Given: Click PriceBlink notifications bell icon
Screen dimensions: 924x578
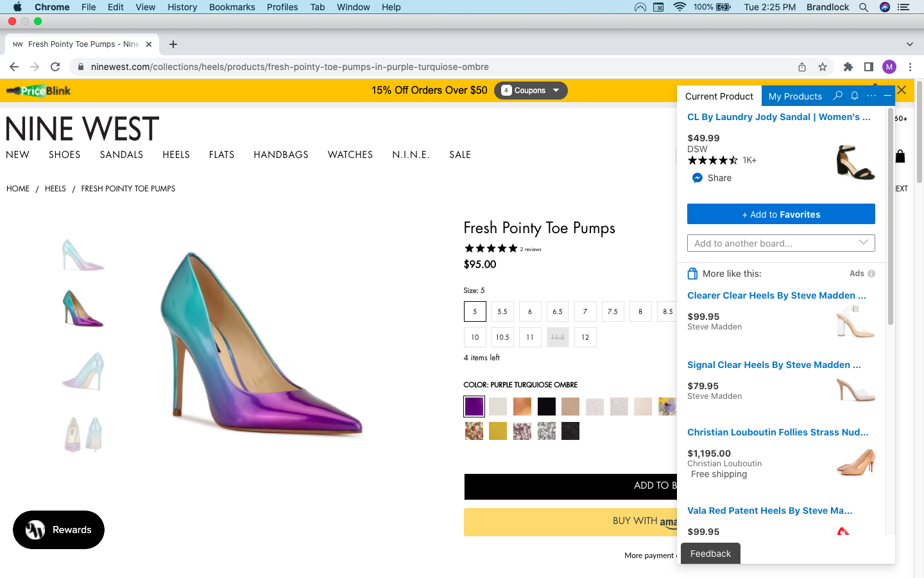Looking at the screenshot, I should tap(855, 96).
